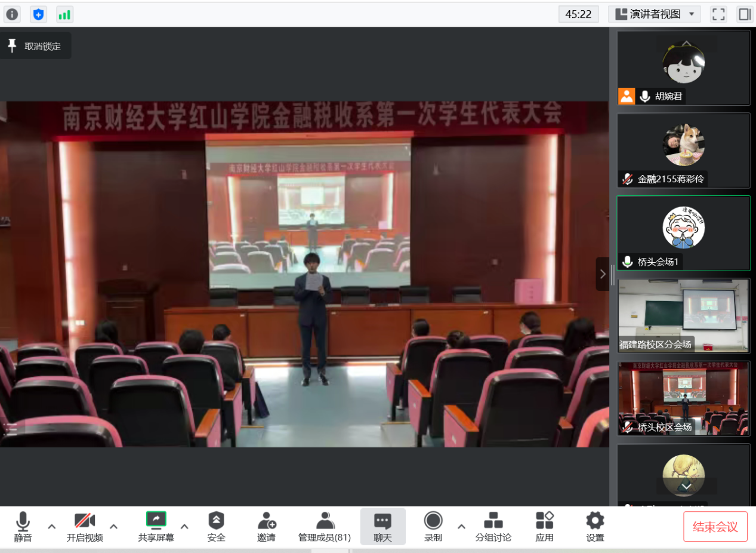Click the red 结束会议 button
The image size is (756, 553).
(x=715, y=527)
